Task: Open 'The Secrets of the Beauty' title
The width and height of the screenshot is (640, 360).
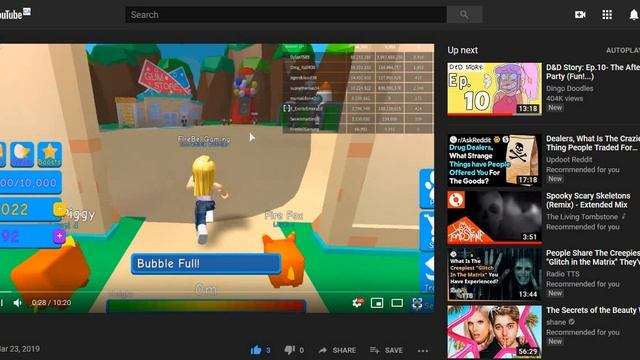Action: [x=593, y=310]
